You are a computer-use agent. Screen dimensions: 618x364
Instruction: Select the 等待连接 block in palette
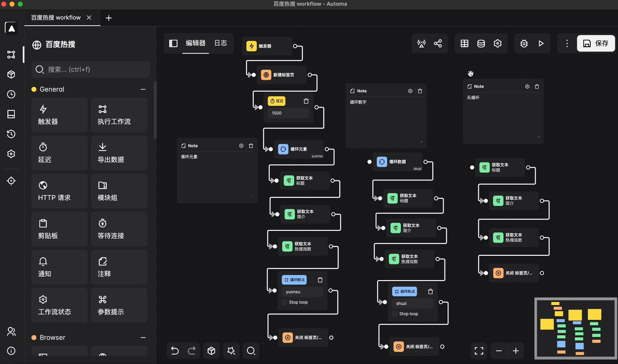(119, 229)
